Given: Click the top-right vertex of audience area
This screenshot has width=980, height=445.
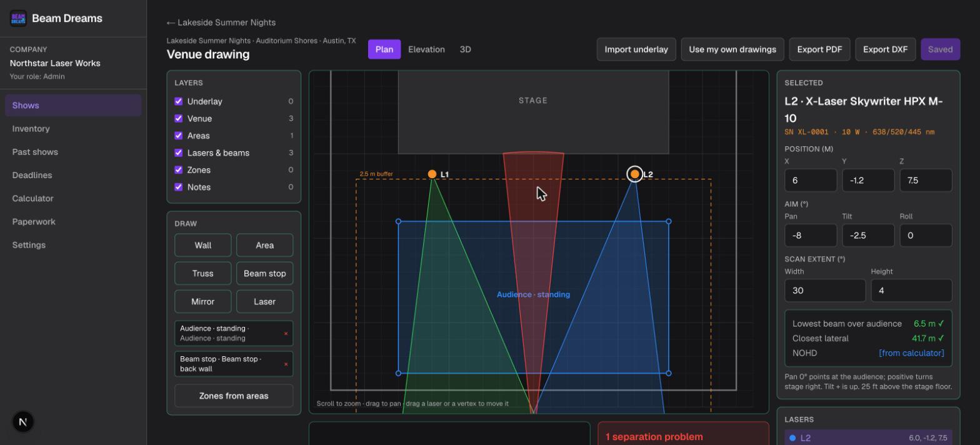Looking at the screenshot, I should pos(669,221).
